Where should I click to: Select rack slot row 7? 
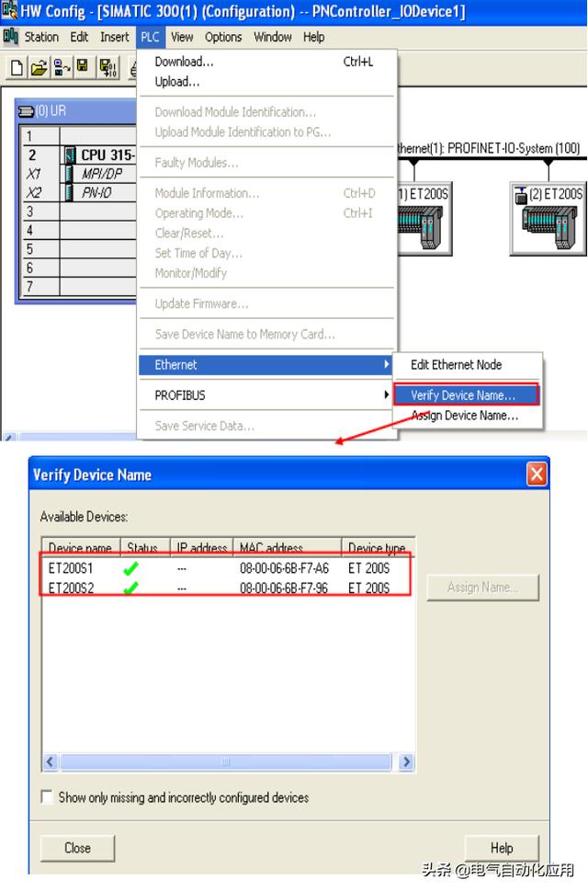tap(79, 286)
